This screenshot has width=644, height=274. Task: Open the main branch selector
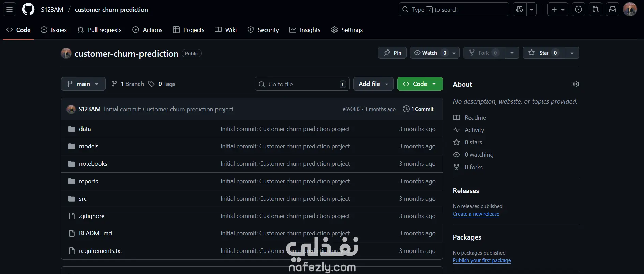tap(83, 84)
